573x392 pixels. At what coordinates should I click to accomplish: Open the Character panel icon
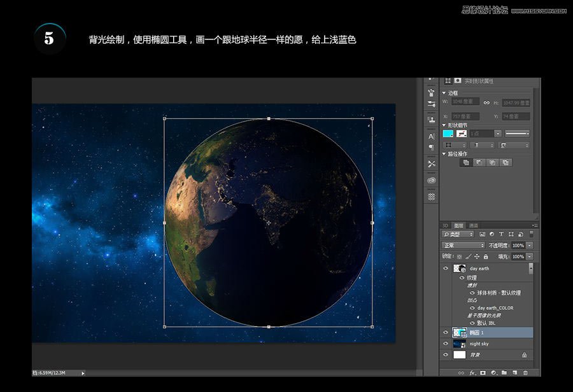[x=431, y=136]
